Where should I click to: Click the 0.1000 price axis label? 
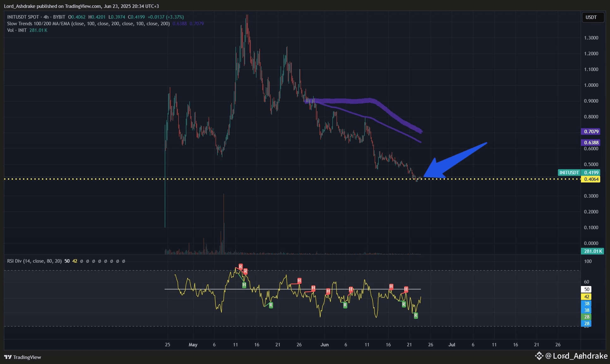pos(591,228)
